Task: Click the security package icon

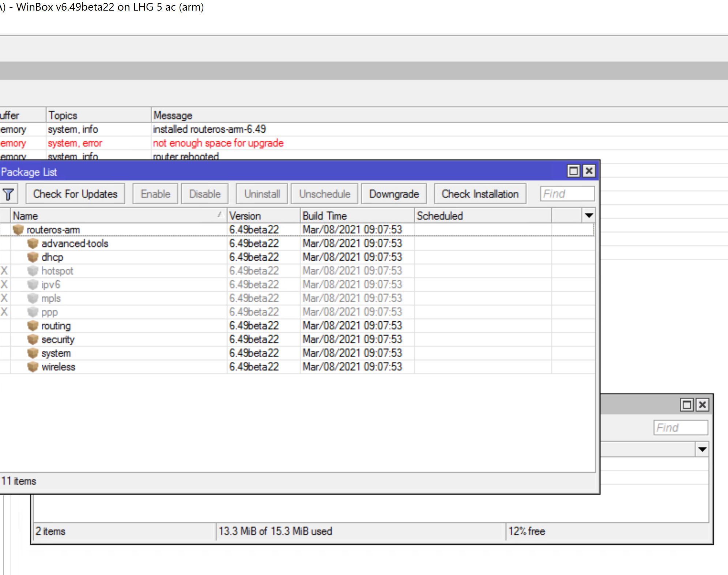Action: [33, 340]
